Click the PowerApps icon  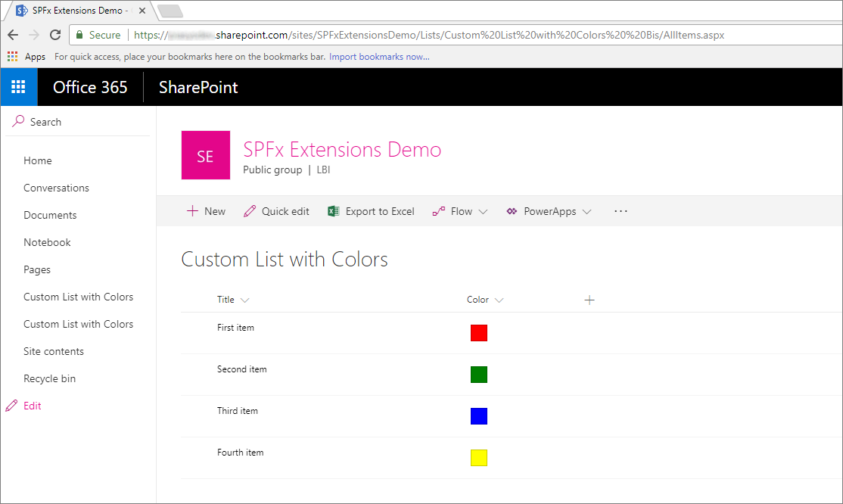click(x=511, y=211)
